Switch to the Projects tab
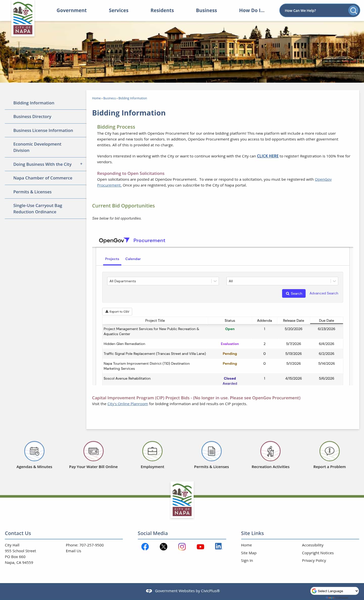This screenshot has height=600, width=364. (x=112, y=259)
